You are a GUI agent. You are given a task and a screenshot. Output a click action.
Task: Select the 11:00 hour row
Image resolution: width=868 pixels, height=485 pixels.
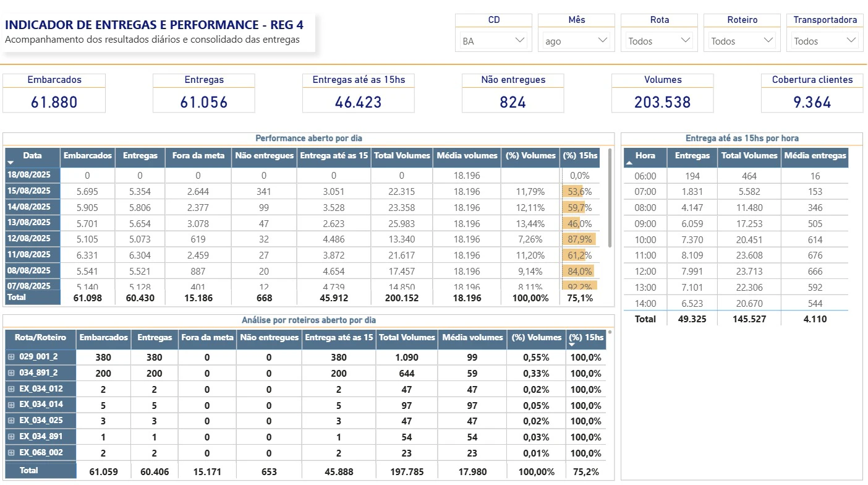(x=736, y=255)
